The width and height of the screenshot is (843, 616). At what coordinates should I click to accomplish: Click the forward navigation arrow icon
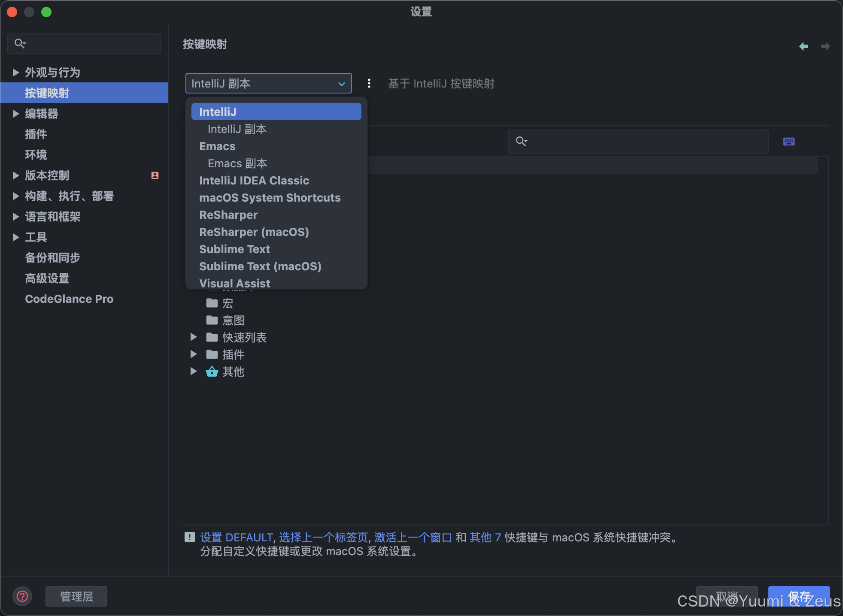point(825,46)
